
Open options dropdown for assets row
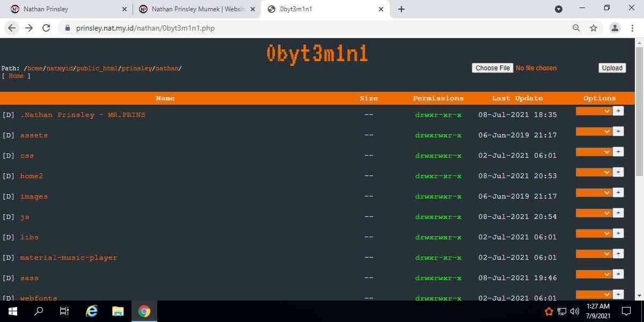pos(594,131)
